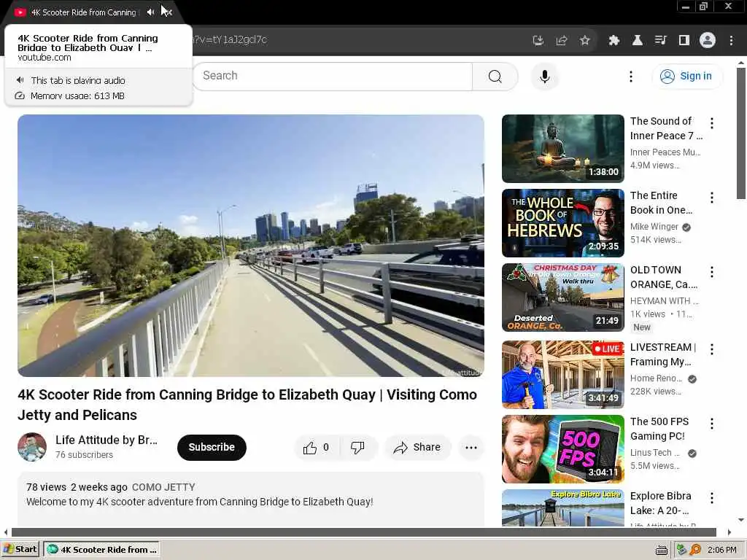747x560 pixels.
Task: Open The 500 FPS Gaming PC thumbnail
Action: pyautogui.click(x=562, y=448)
